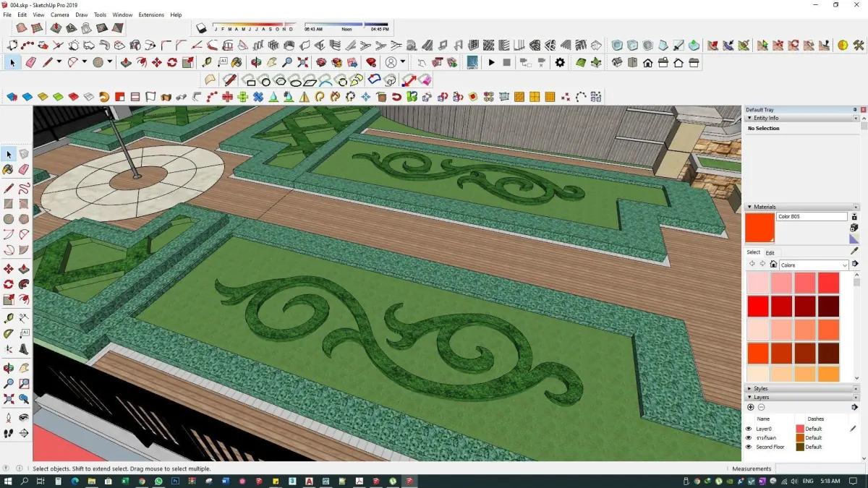Open the Window menu
The height and width of the screenshot is (488, 868).
click(123, 14)
